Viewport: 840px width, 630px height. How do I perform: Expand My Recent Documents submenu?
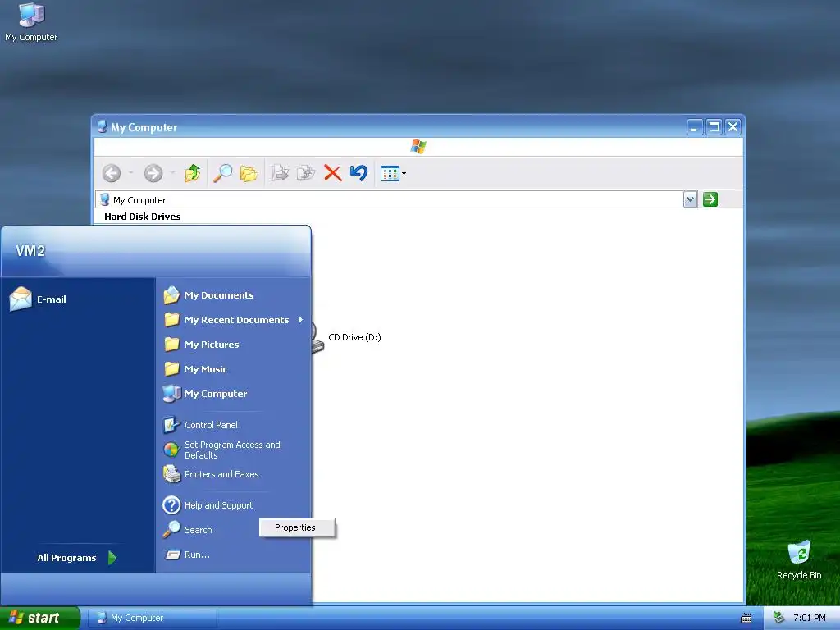(x=234, y=320)
